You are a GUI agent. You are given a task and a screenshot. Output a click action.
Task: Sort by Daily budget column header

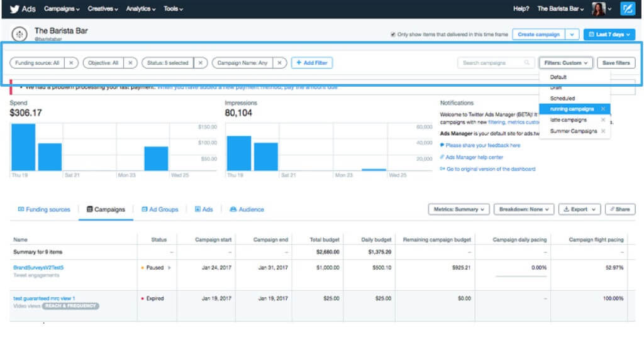point(376,239)
